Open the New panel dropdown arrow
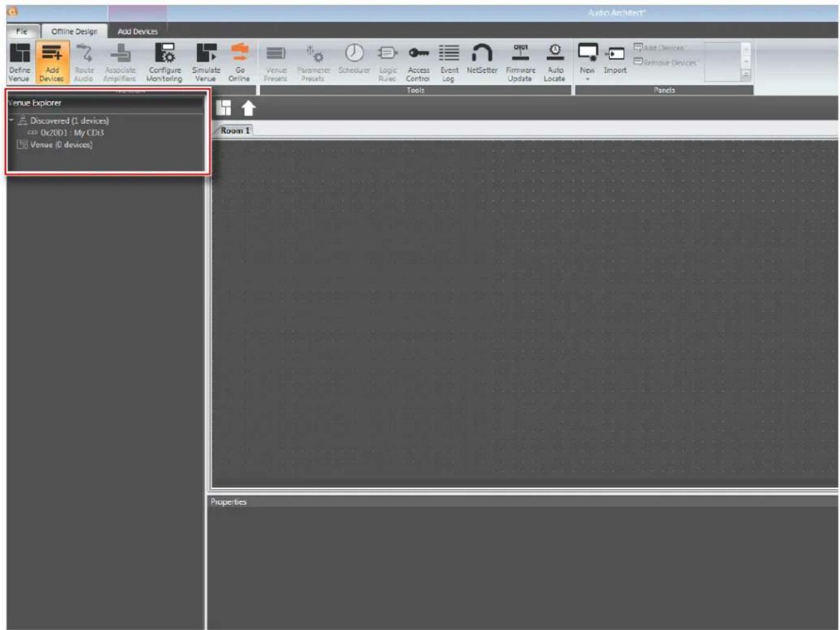840x630 pixels. coord(587,79)
